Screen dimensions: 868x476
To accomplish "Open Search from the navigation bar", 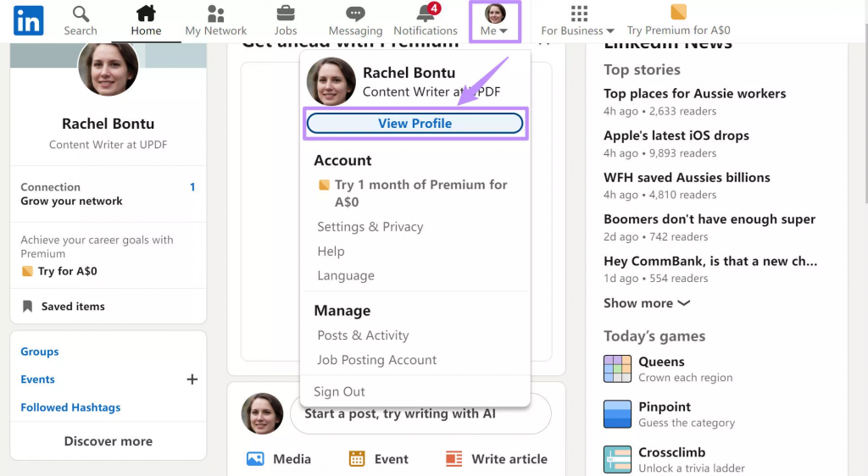I will [x=81, y=20].
